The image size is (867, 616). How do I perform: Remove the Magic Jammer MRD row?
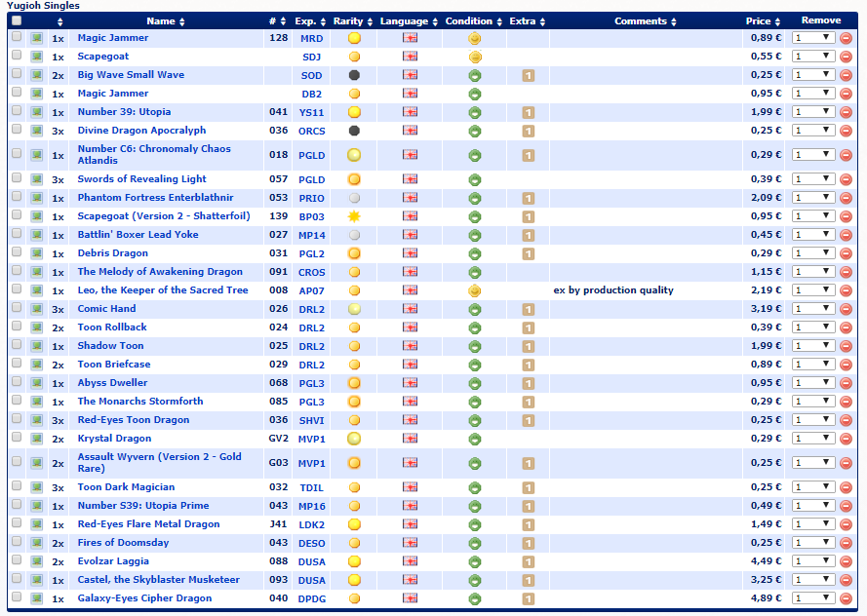[x=846, y=38]
